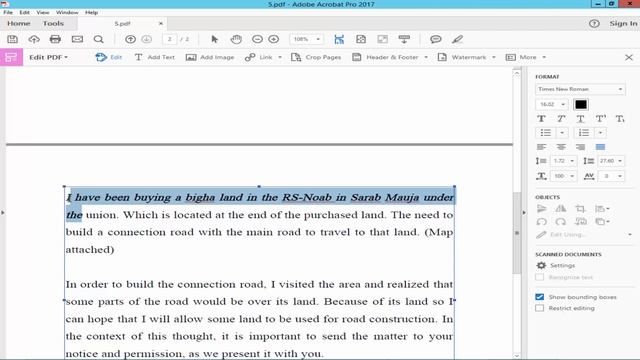Open the font size dropdown
This screenshot has height=360, width=640.
[563, 104]
